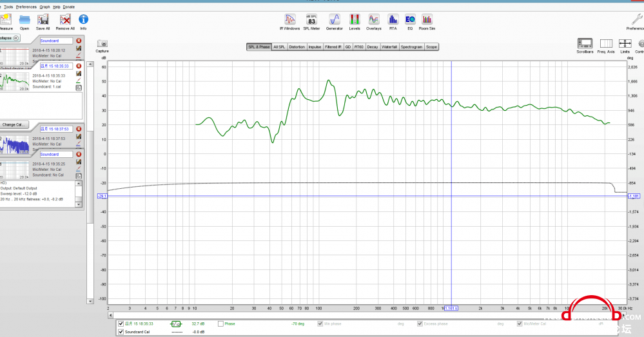This screenshot has height=337, width=644.
Task: Open the Preferences menu
Action: click(x=26, y=7)
